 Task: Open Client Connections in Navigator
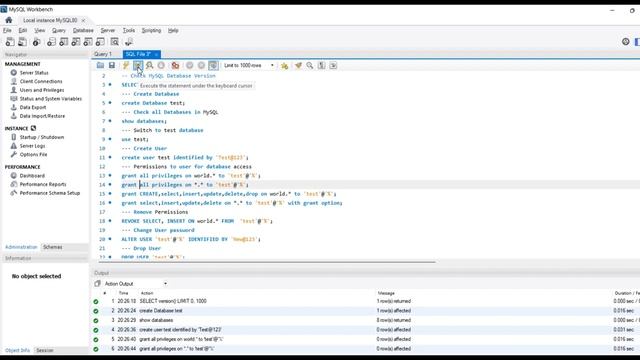click(41, 81)
